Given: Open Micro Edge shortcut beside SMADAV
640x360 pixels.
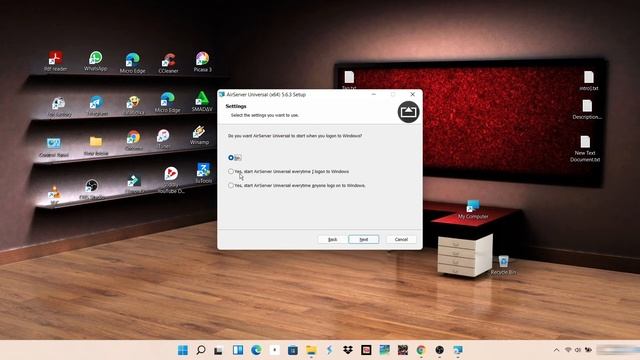Looking at the screenshot, I should click(x=167, y=102).
